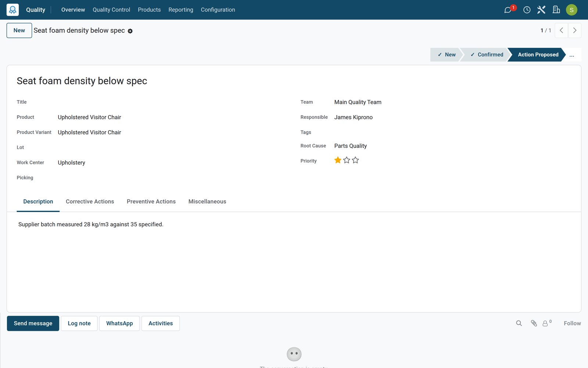Viewport: 588px width, 368px height.
Task: Go to previous record arrow
Action: click(x=561, y=31)
